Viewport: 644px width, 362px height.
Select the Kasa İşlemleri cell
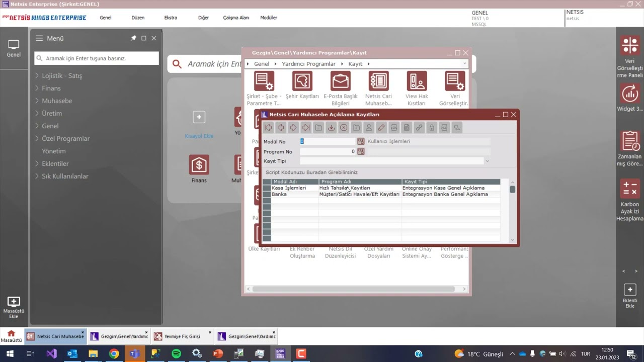[x=295, y=188]
